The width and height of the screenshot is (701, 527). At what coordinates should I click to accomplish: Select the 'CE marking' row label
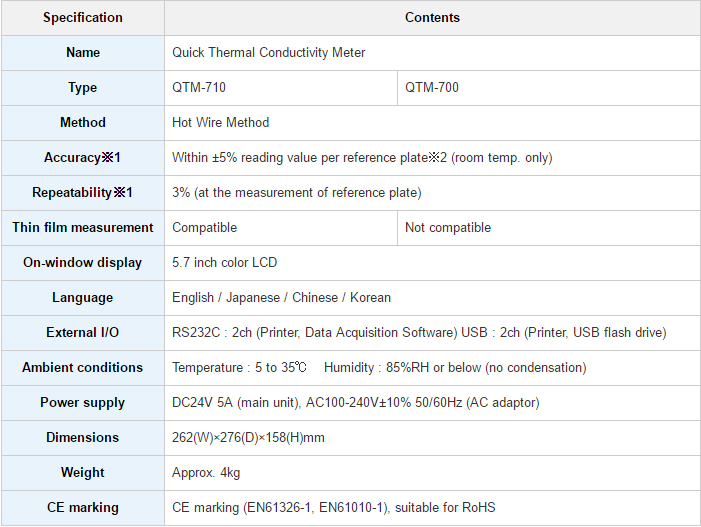pos(83,508)
